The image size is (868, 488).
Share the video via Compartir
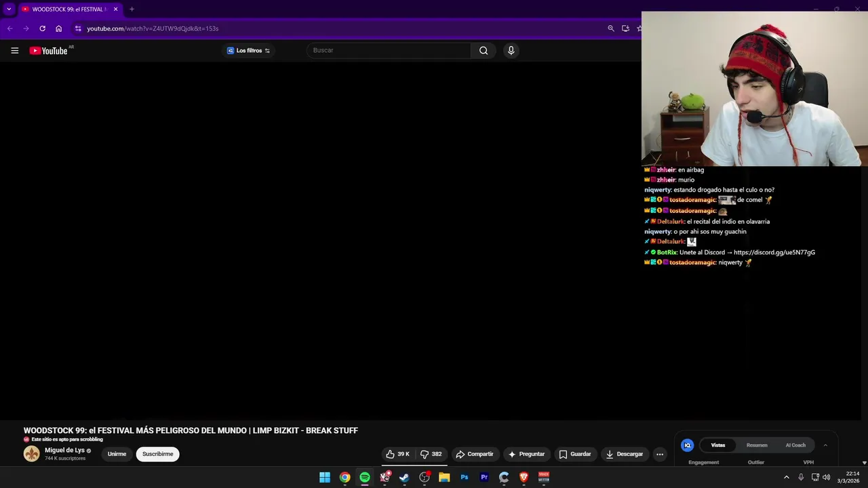click(x=475, y=454)
